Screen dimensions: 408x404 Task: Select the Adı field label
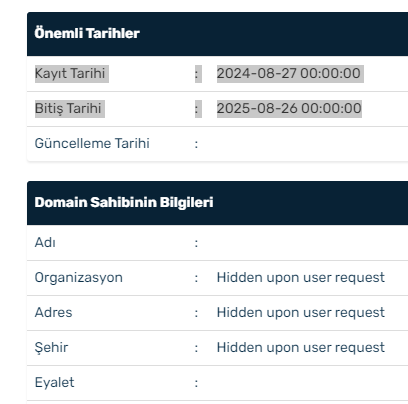45,243
